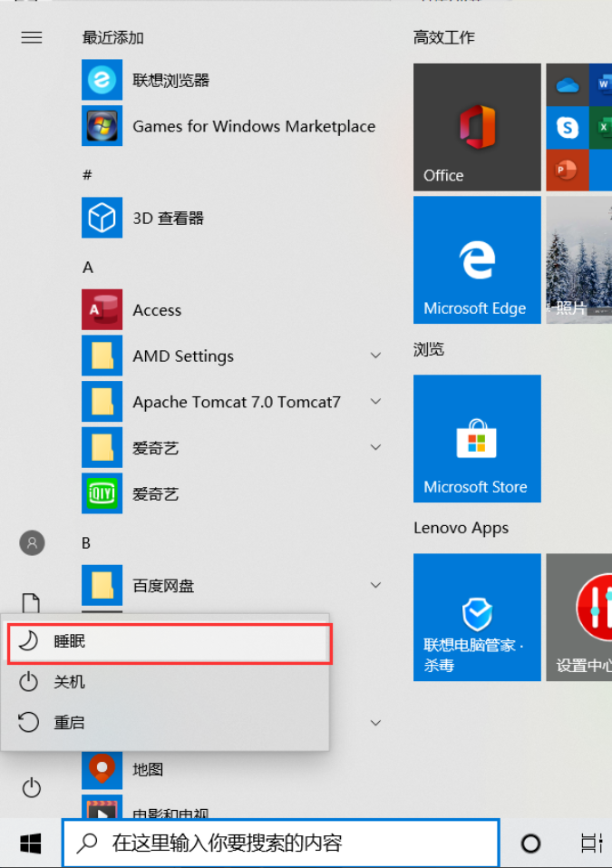Viewport: 612px width, 868px height.
Task: Expand the AMD Settings chevron
Action: pyautogui.click(x=375, y=356)
